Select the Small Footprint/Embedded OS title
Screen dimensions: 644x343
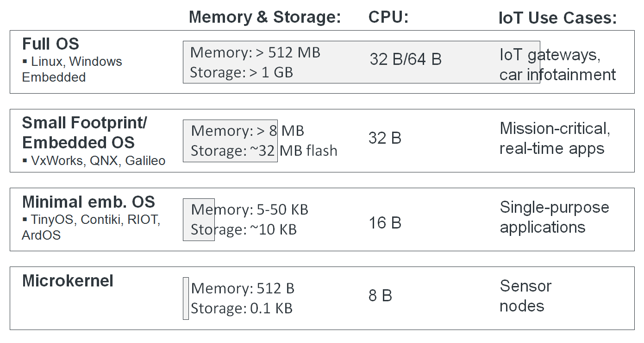84,133
